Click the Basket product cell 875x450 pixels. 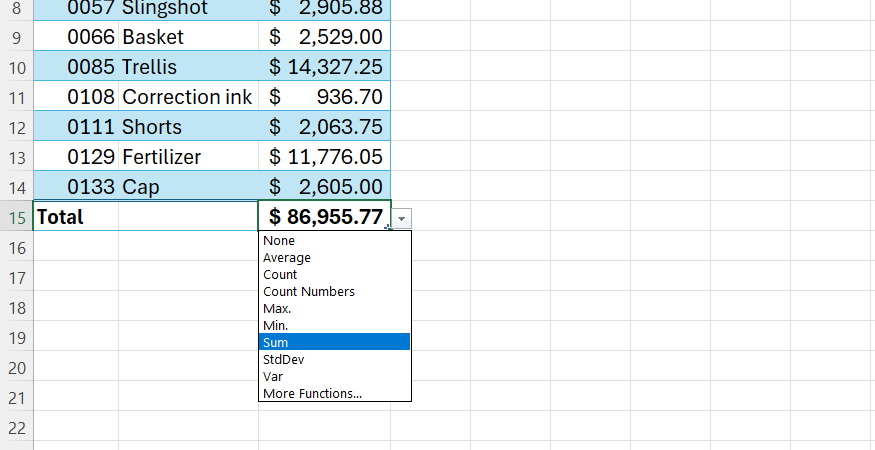tap(189, 36)
